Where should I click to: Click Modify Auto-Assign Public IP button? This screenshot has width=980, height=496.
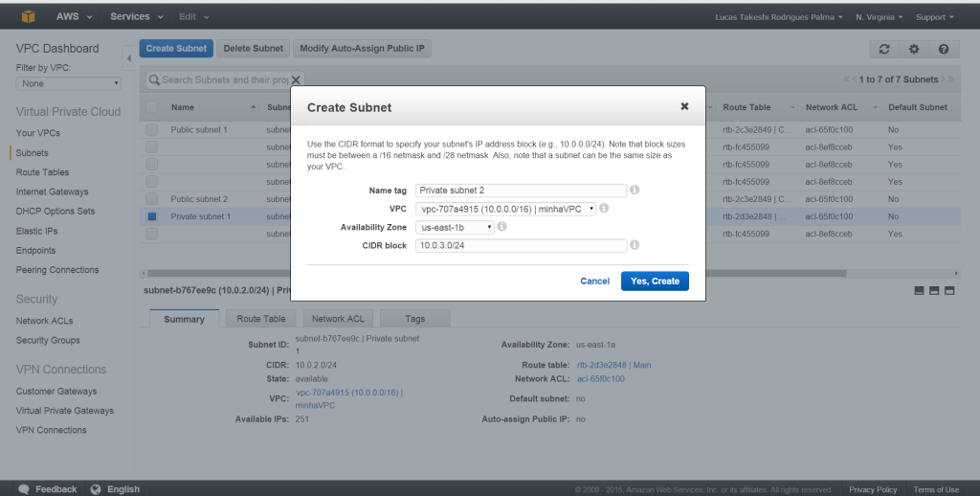coord(362,48)
